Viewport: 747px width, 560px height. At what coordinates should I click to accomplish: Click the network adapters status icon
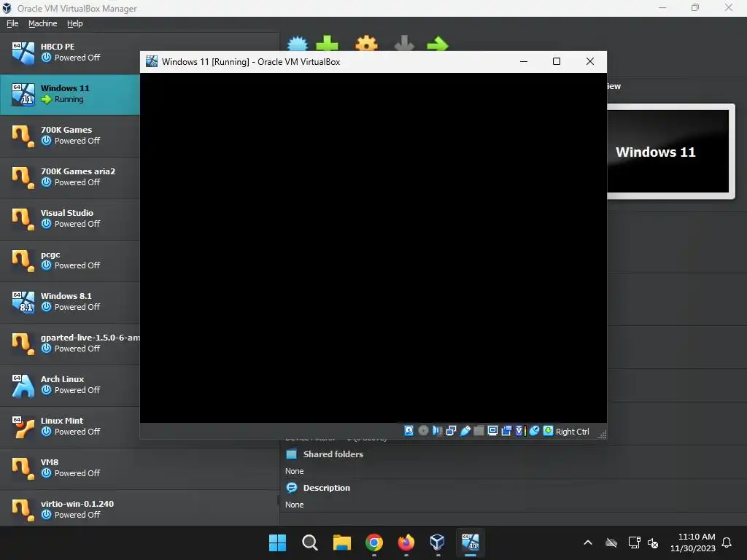(451, 431)
